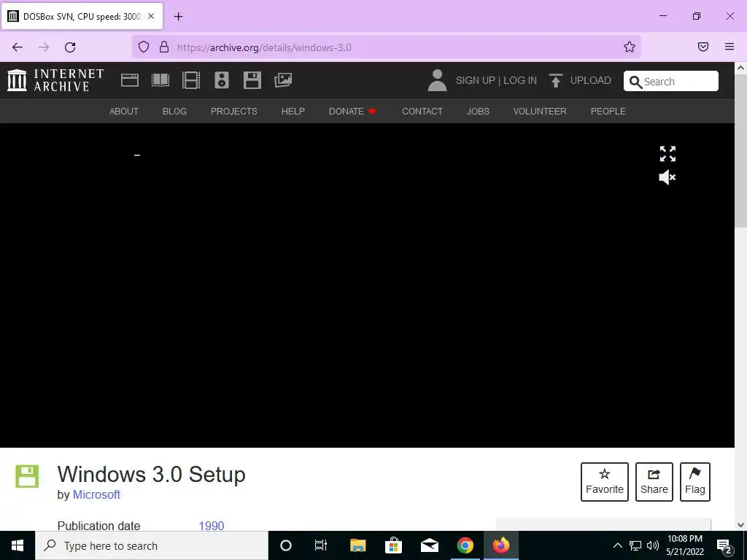
Task: Open the notification center icon
Action: coord(724,546)
